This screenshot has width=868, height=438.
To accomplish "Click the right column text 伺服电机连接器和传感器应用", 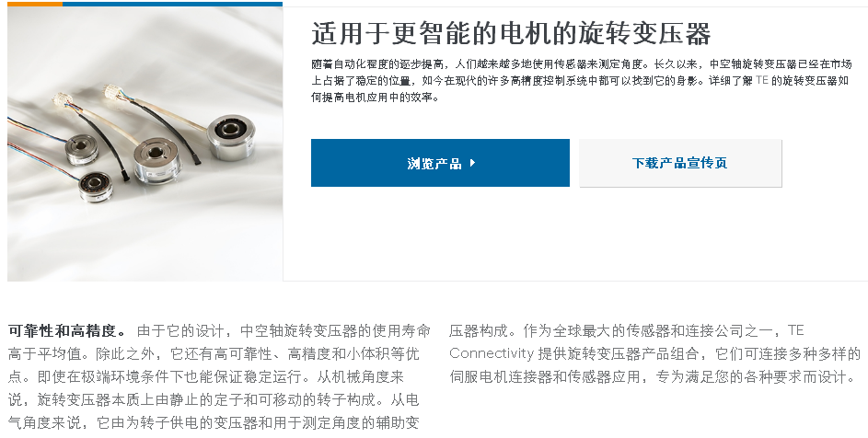I will pyautogui.click(x=545, y=377).
